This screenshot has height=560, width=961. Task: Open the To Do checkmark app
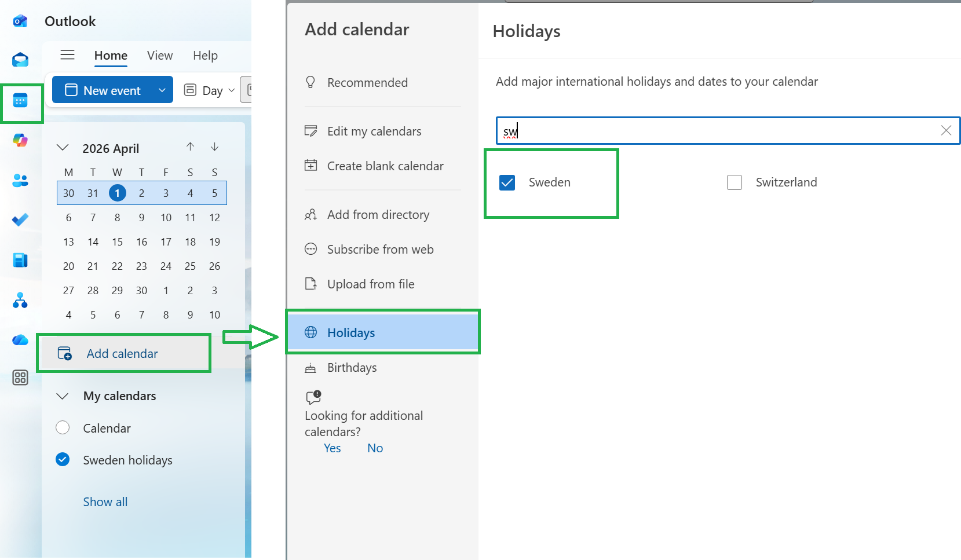point(20,220)
